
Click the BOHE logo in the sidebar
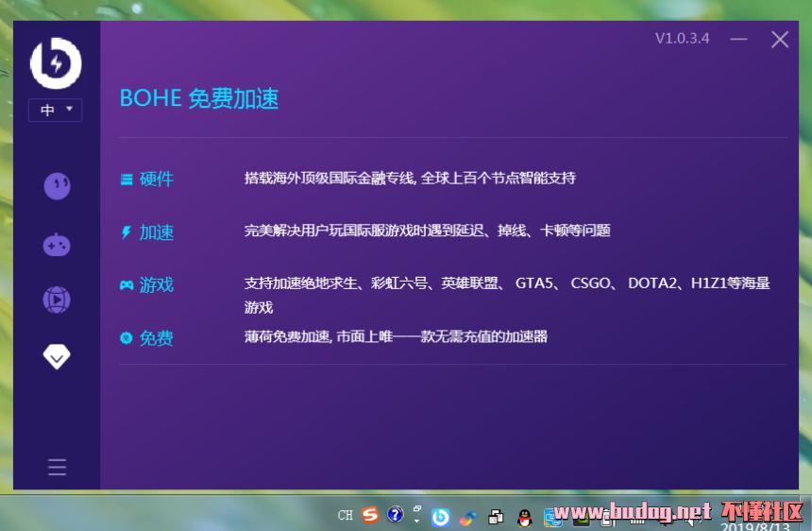[56, 63]
